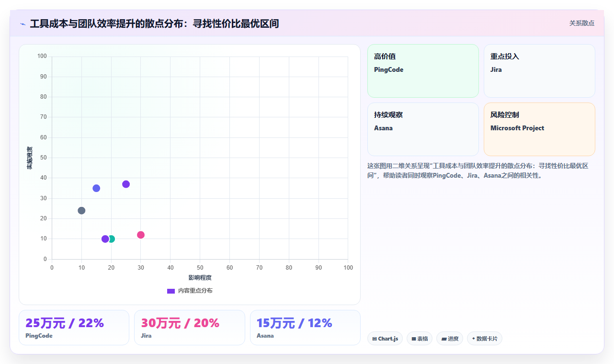This screenshot has height=364, width=614.
Task: Click the Jira label under 30万元
Action: (x=146, y=336)
